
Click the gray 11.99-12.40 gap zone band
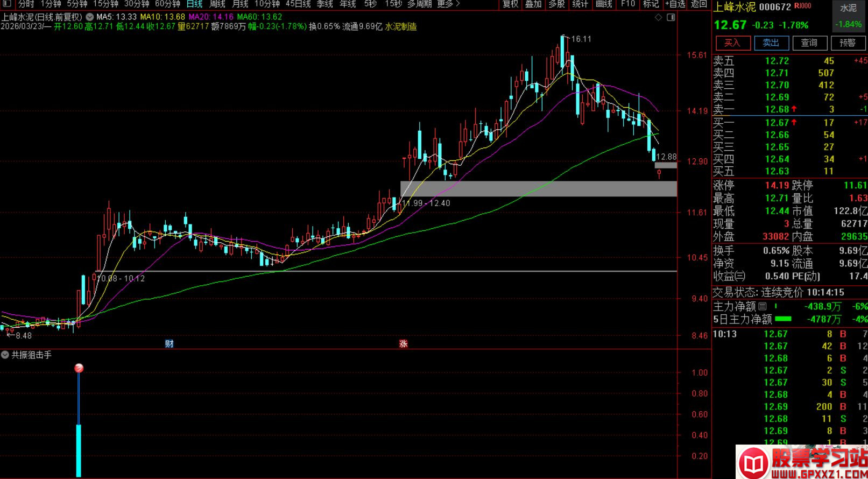(539, 188)
